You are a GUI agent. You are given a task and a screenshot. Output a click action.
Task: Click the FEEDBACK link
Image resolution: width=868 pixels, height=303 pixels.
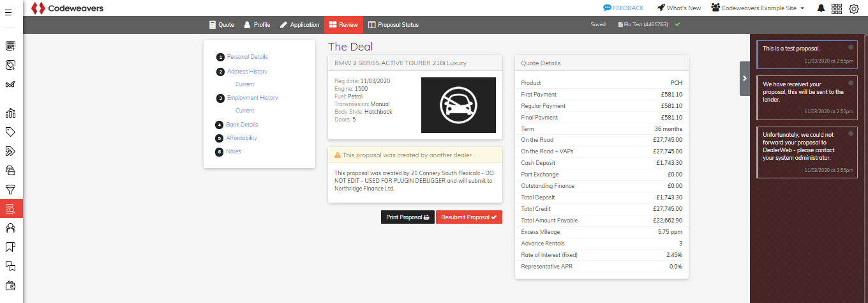(x=624, y=8)
